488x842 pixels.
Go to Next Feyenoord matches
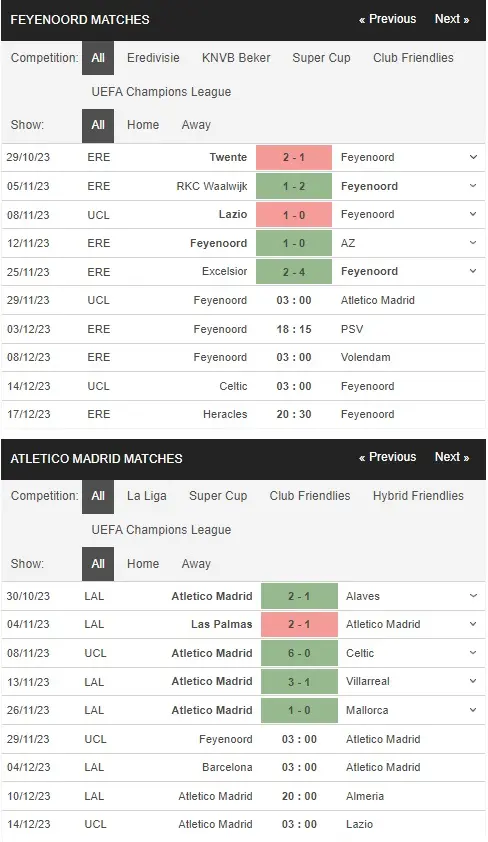452,19
